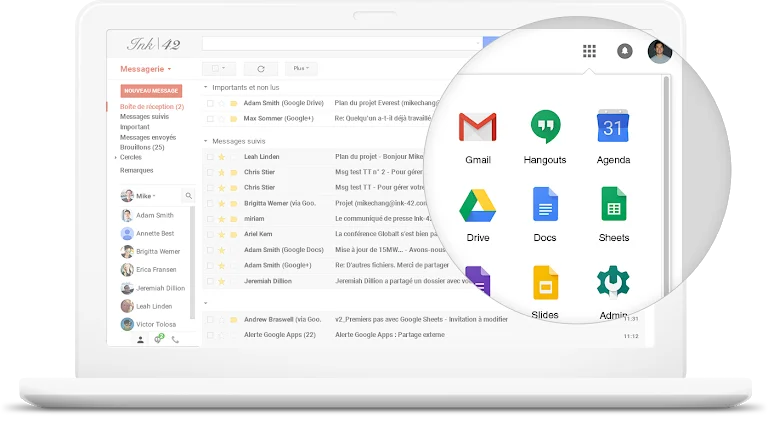Open the Admin console app
Screen dimensions: 768x428
[612, 283]
